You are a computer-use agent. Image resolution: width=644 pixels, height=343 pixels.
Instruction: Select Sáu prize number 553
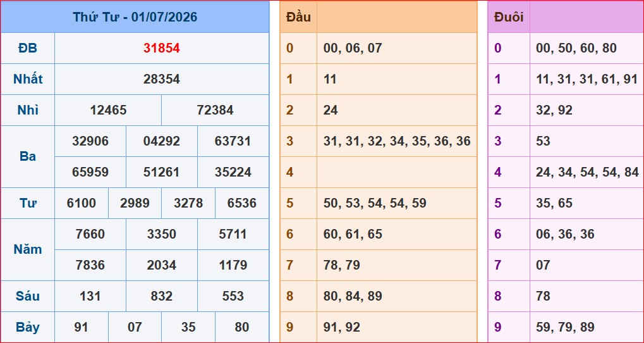click(x=233, y=296)
